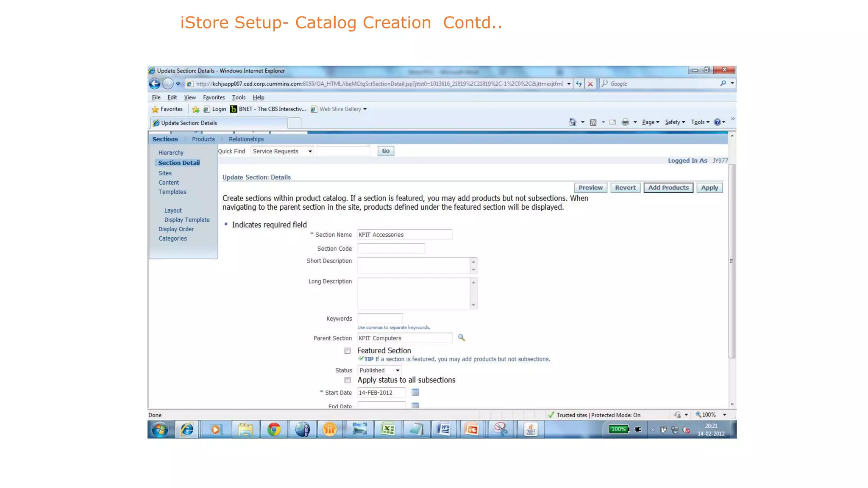Open the File menu
The width and height of the screenshot is (868, 488).
[156, 97]
